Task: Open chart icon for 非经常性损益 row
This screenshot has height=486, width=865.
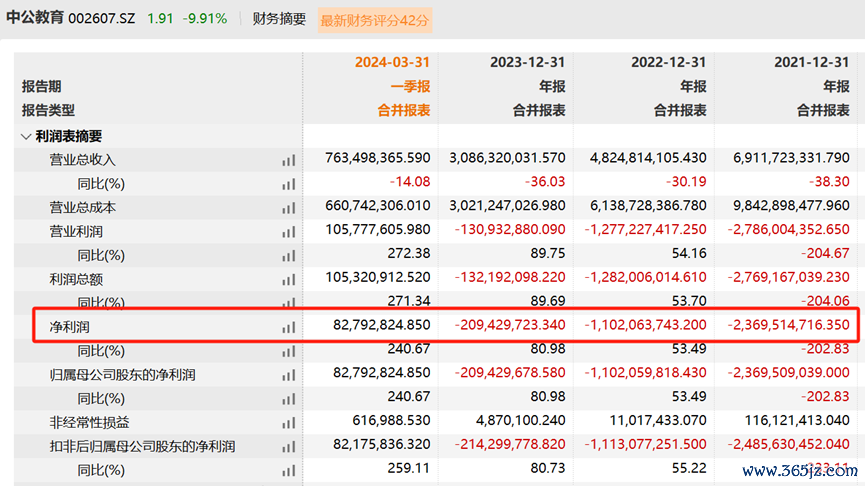Action: [289, 423]
